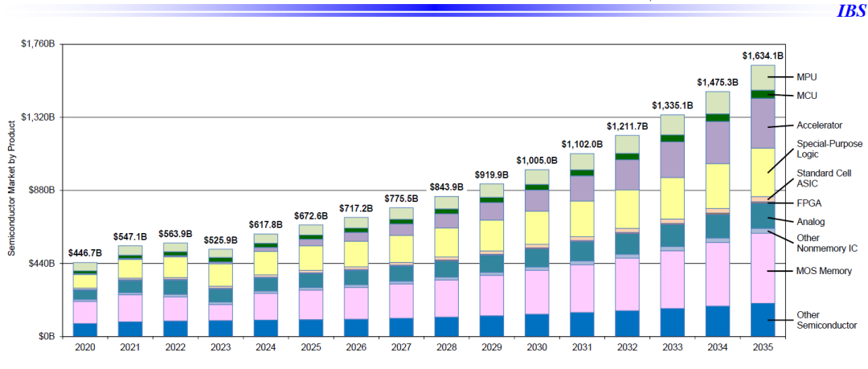Click the 2030 year label on x-axis
The height and width of the screenshot is (369, 868).
[535, 346]
